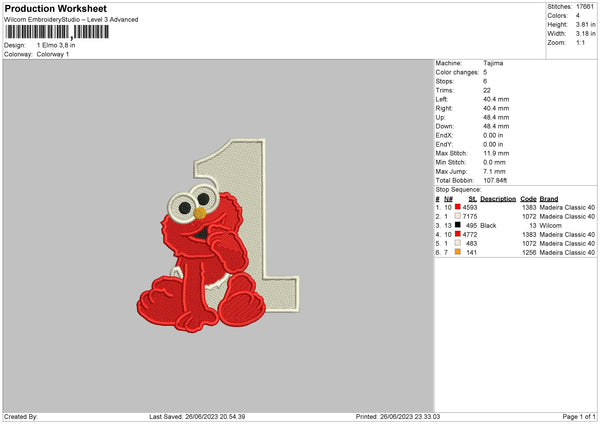
Task: Click the Description column header
Action: tap(497, 198)
